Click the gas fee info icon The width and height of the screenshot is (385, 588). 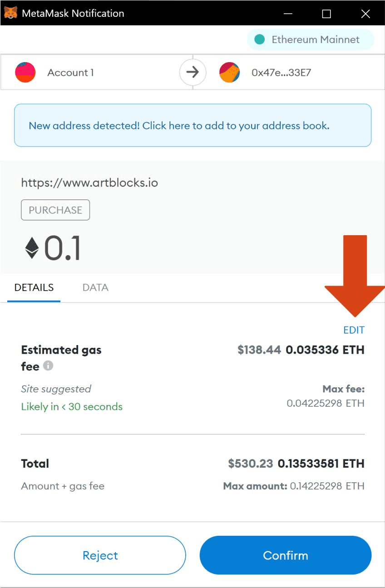(x=48, y=366)
